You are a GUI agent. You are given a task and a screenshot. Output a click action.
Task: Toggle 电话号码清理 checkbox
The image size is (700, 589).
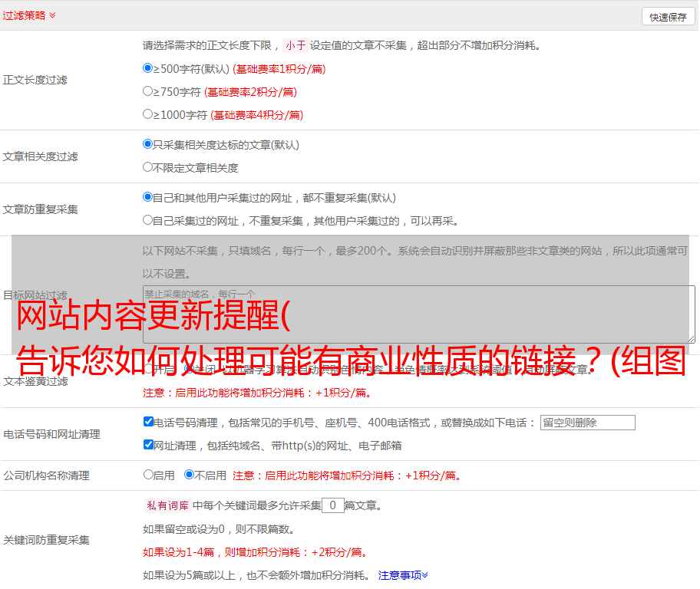click(x=148, y=422)
